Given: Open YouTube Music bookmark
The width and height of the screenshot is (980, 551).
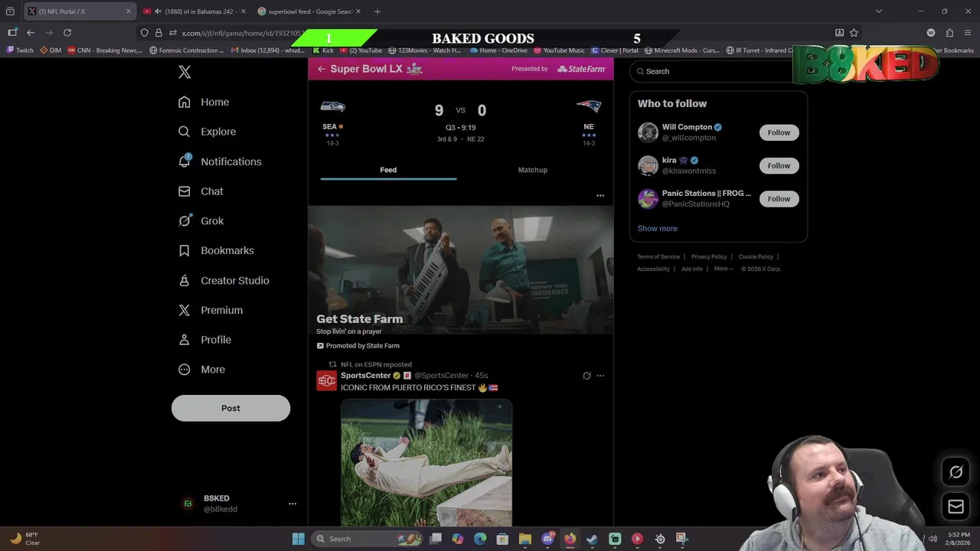Looking at the screenshot, I should click(x=559, y=51).
